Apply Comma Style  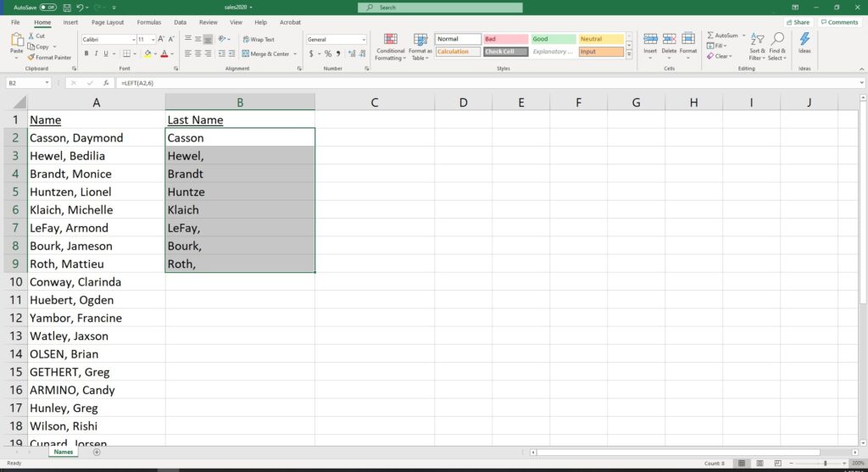coord(338,53)
